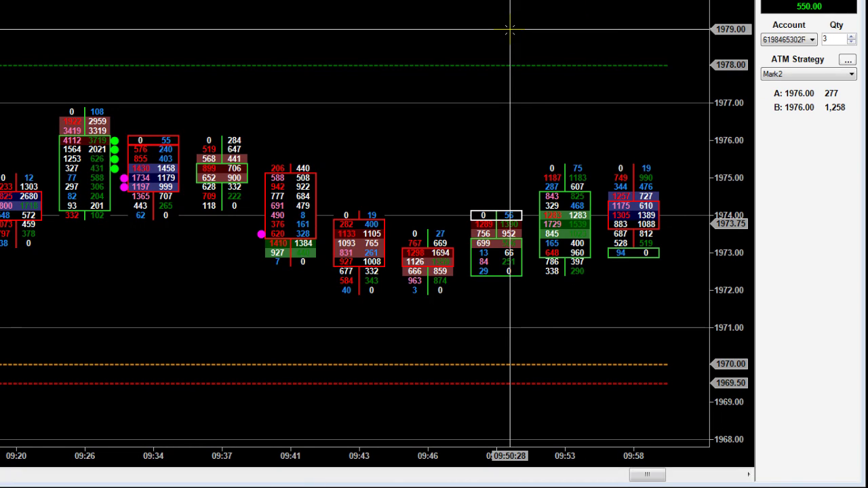The width and height of the screenshot is (868, 488).
Task: Click the bid size value 1,258
Action: (x=835, y=107)
